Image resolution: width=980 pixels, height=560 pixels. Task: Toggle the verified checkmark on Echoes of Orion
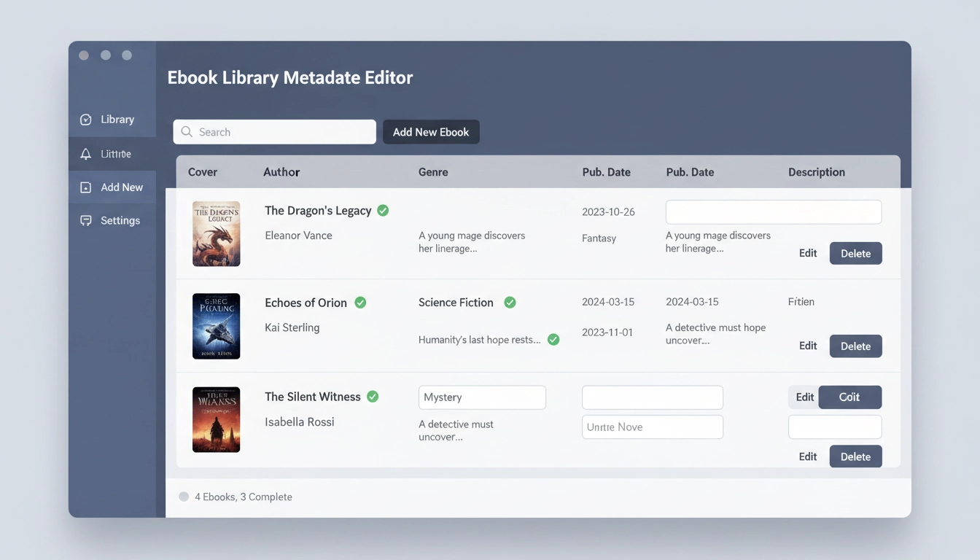(x=359, y=302)
